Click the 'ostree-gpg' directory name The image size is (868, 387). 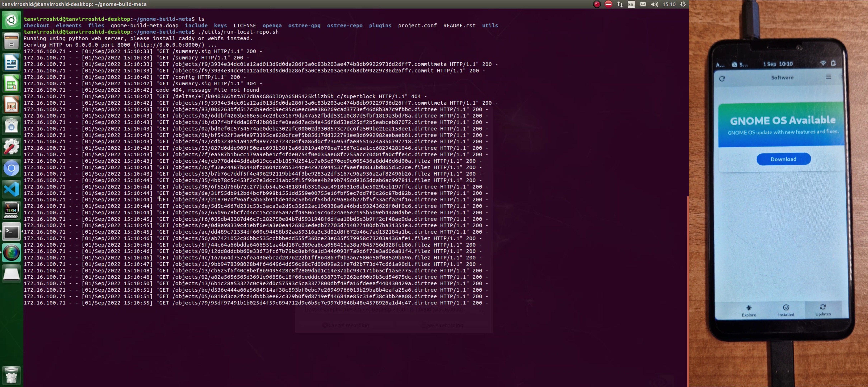click(x=304, y=26)
